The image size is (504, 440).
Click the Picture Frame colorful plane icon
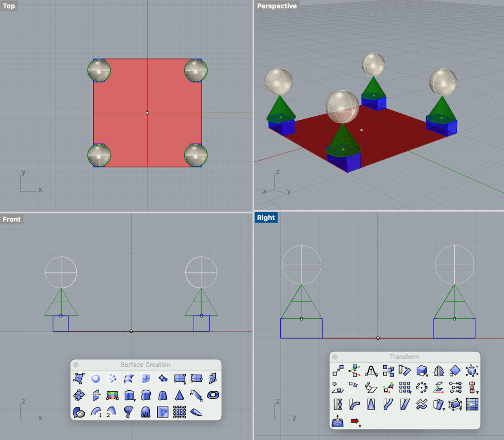(112, 395)
